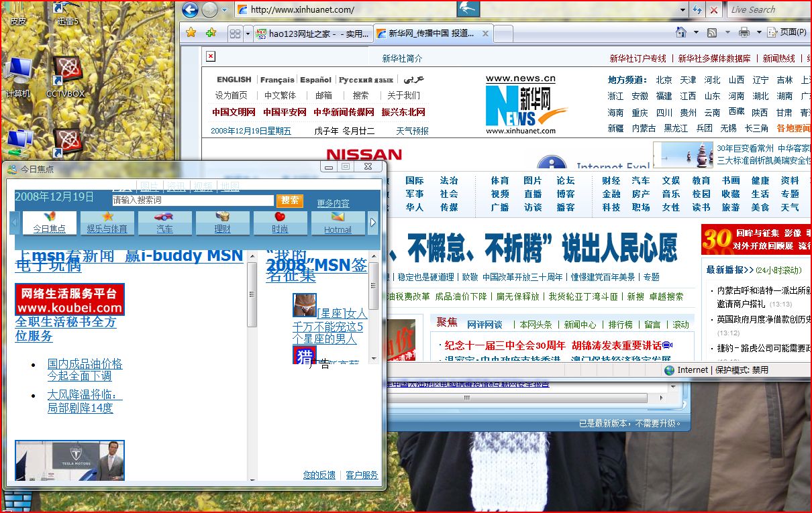Open the 论坛 forum link
Viewport: 812px width, 513px height.
tap(566, 180)
